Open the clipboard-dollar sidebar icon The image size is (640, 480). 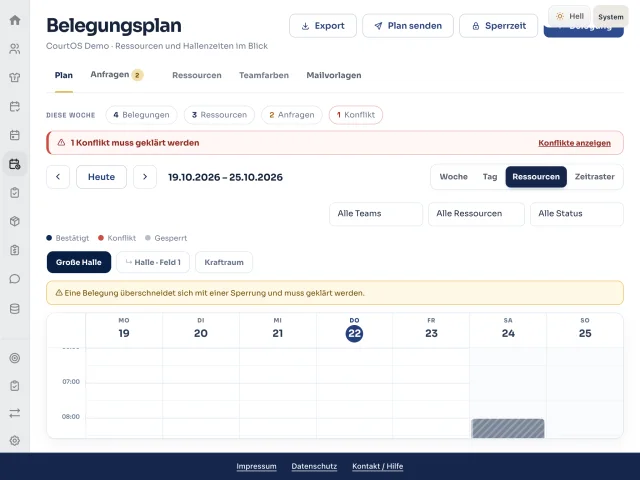coord(15,250)
